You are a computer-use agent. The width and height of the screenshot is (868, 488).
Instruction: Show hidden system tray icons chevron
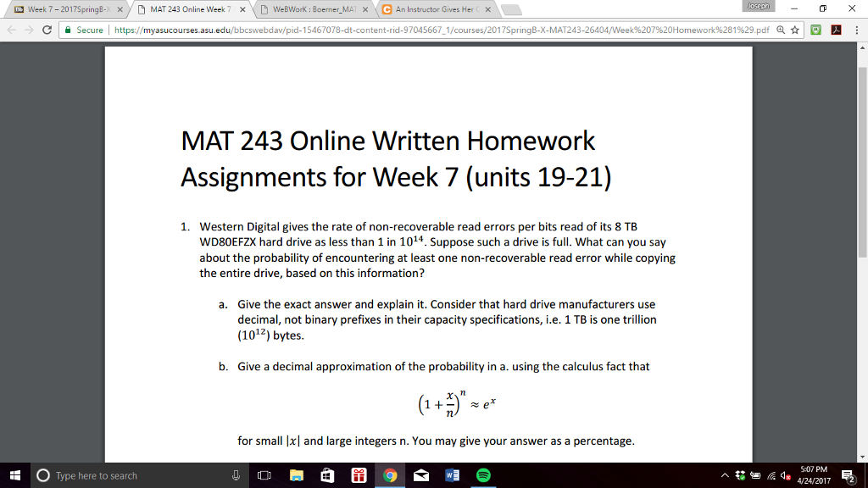[725, 475]
